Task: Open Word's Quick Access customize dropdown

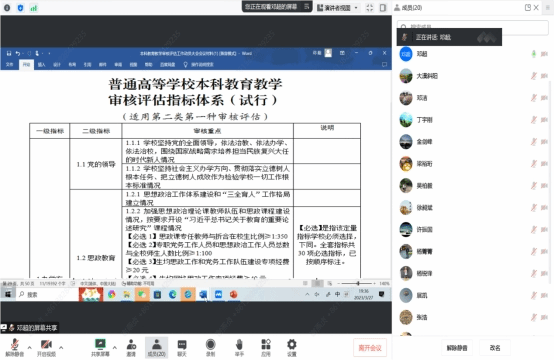Action: point(49,53)
